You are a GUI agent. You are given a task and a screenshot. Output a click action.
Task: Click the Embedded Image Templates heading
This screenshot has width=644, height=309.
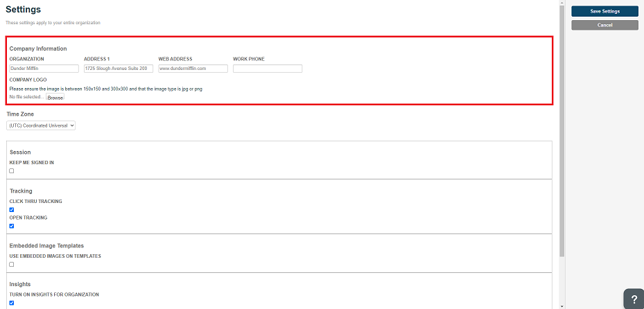pos(47,245)
